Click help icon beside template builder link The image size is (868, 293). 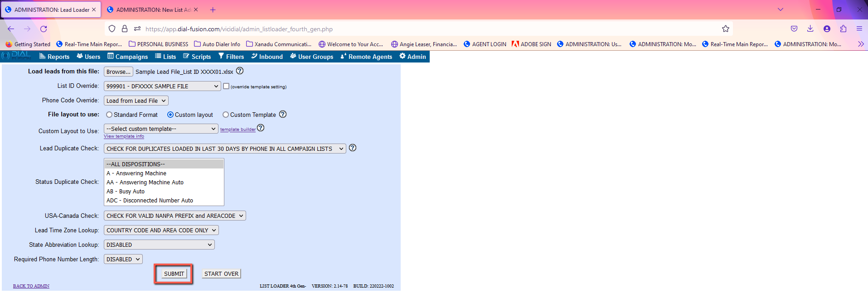(x=261, y=128)
